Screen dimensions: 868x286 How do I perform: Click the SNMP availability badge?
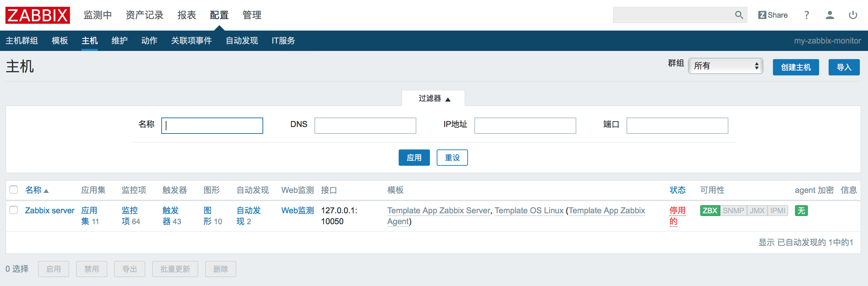point(734,211)
